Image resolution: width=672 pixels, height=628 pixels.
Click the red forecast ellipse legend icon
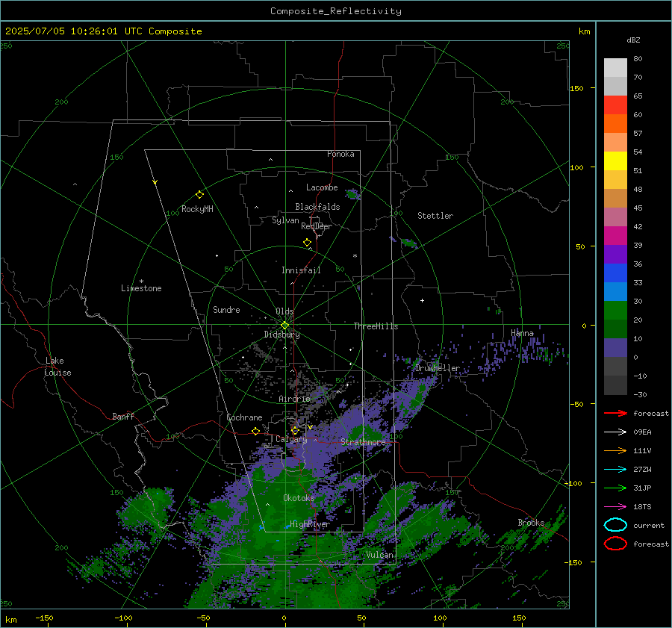pos(615,544)
